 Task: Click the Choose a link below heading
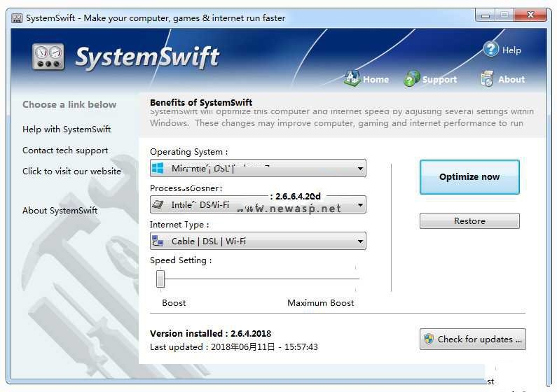click(69, 105)
